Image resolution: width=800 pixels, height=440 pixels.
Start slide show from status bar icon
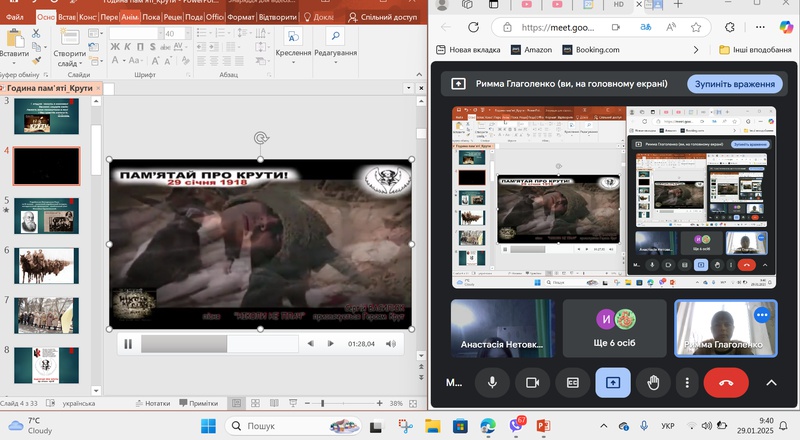(293, 403)
